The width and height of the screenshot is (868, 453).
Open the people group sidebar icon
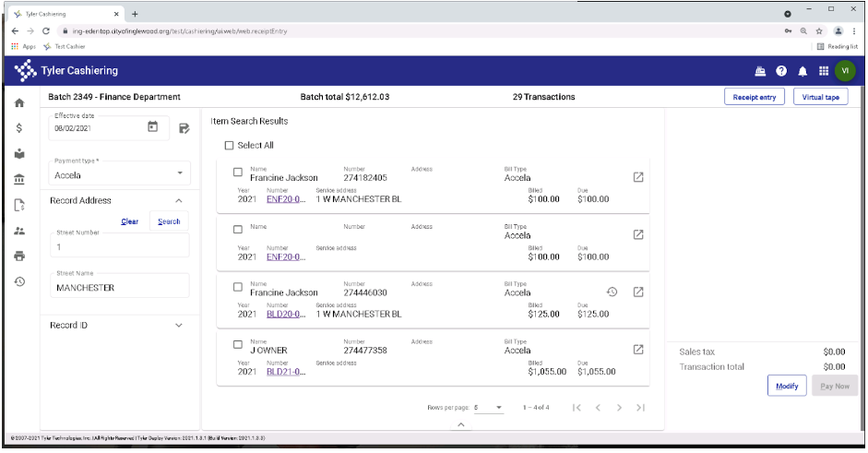(19, 231)
